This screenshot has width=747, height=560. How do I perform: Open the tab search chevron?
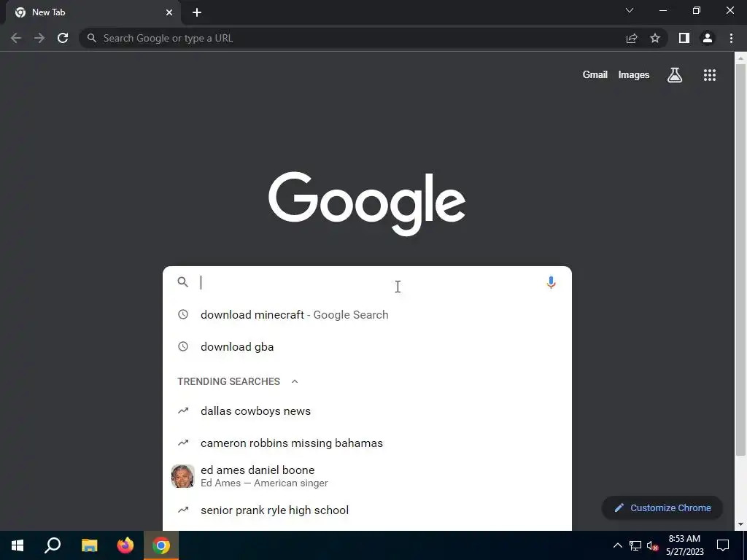coord(630,10)
